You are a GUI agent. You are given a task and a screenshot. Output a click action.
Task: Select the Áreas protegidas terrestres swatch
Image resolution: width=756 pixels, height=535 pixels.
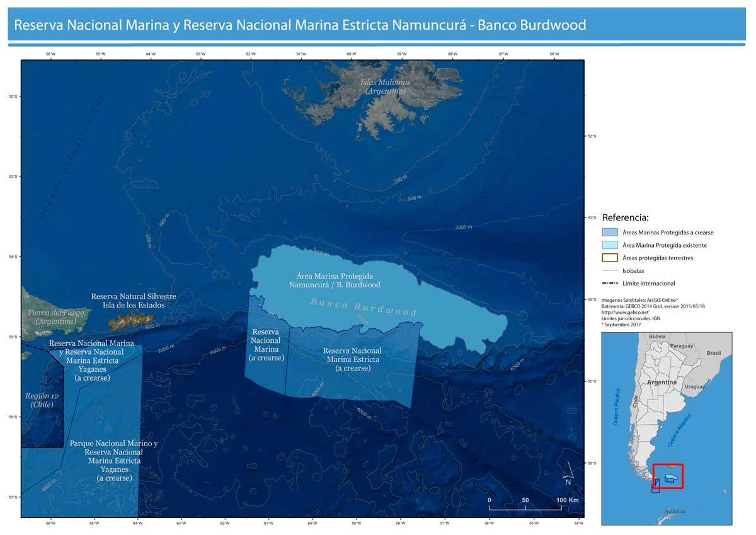click(x=610, y=258)
